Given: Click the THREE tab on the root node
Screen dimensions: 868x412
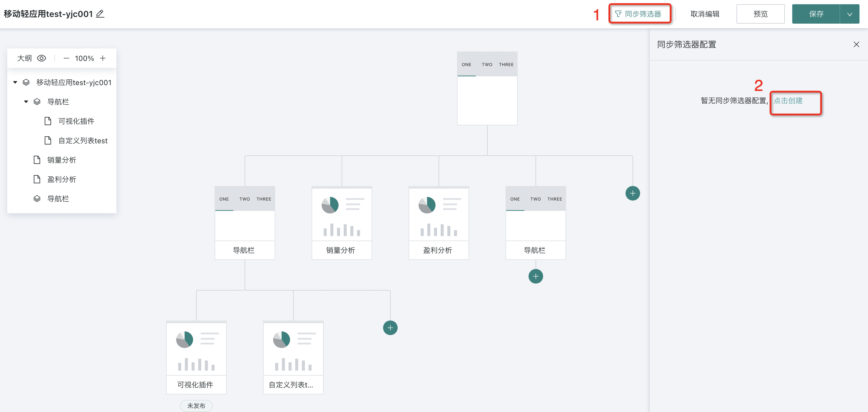Looking at the screenshot, I should coord(506,64).
